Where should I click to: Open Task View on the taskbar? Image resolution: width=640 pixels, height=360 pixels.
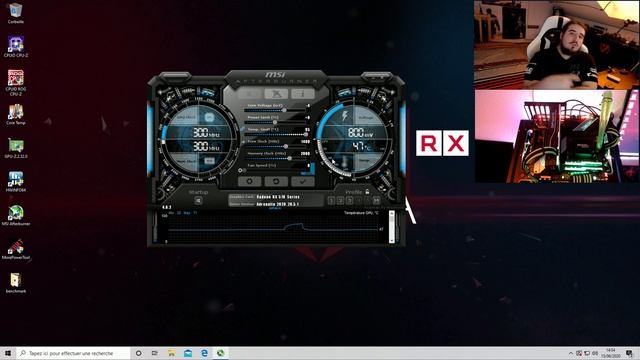point(155,353)
